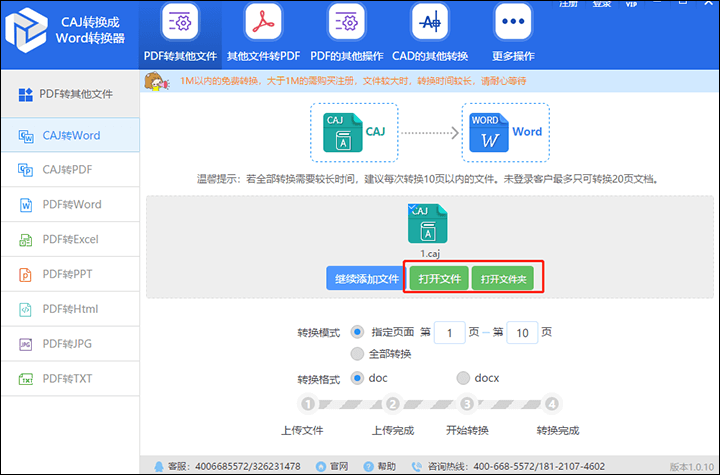720x475 pixels.
Task: Click step 1 上传文件 progress marker
Action: [308, 404]
